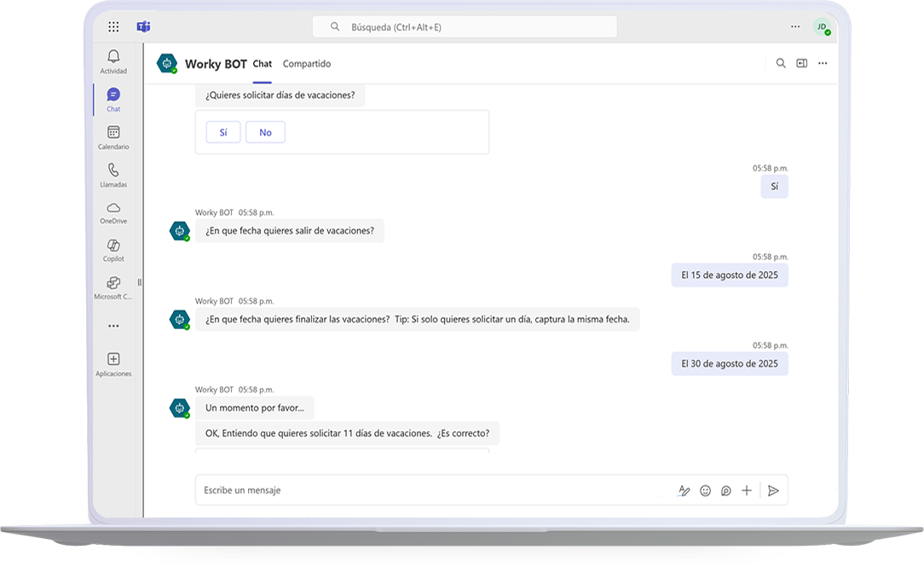The image size is (924, 567).
Task: Open text format options in compose box
Action: (x=684, y=490)
